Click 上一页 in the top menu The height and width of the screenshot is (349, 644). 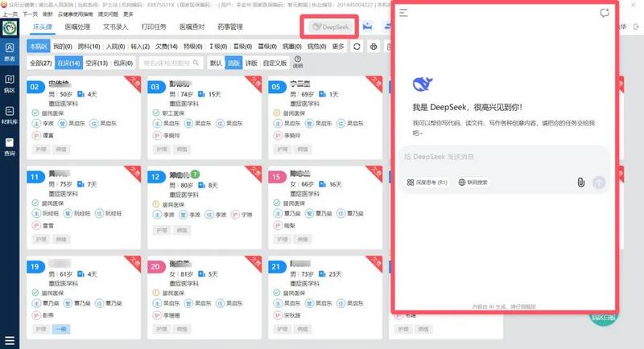10,14
